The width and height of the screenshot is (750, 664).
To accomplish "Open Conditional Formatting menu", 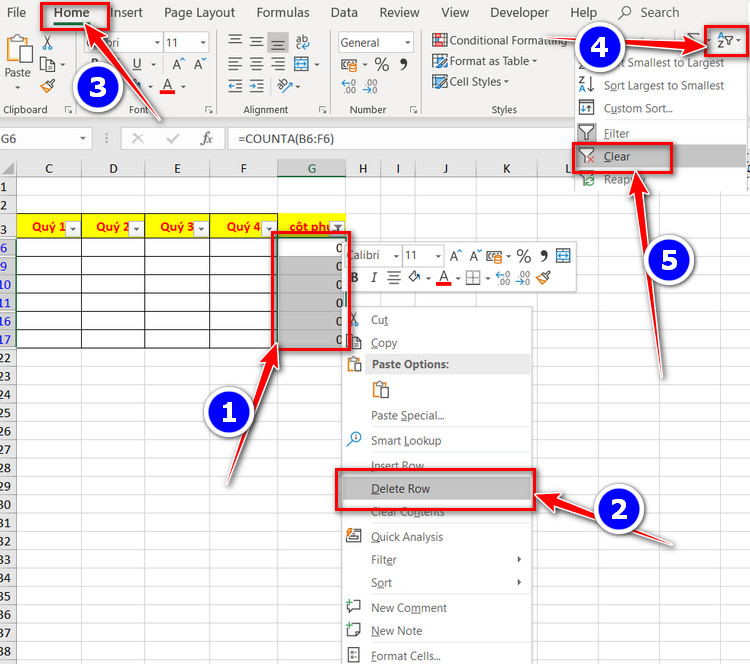I will point(500,40).
